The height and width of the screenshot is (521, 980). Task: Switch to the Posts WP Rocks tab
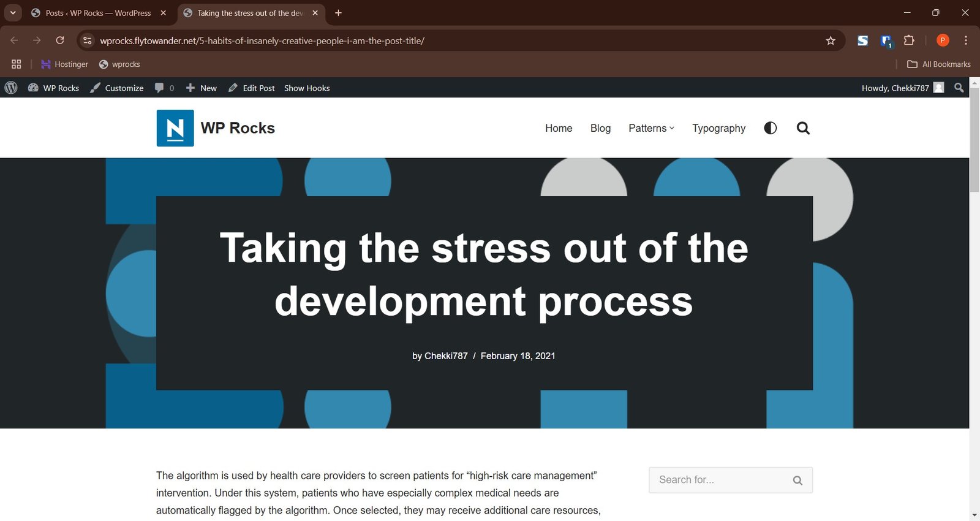98,13
